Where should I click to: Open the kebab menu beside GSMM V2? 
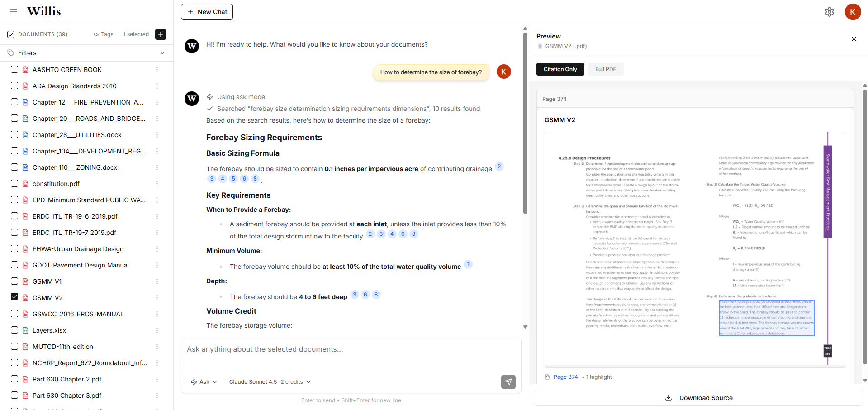click(x=157, y=298)
